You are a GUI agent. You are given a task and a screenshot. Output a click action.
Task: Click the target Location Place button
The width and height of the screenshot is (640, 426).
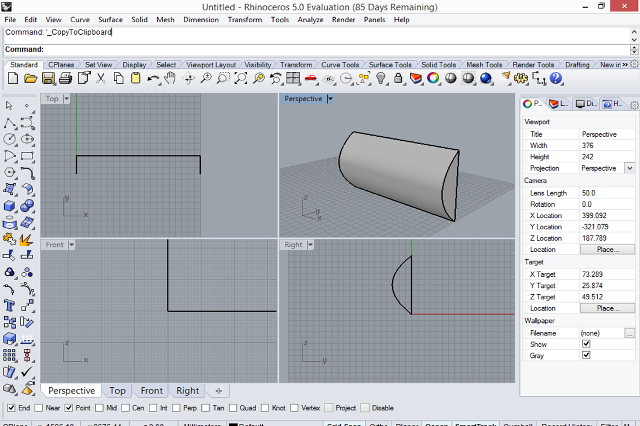[607, 308]
